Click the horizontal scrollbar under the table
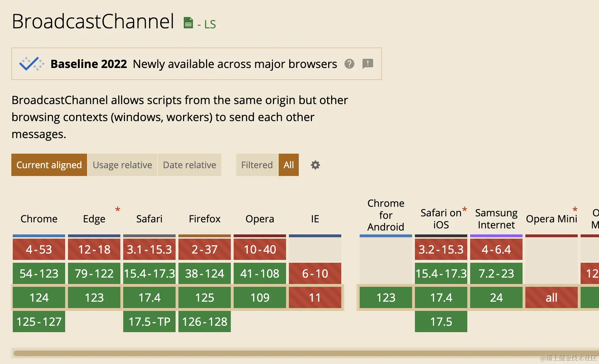This screenshot has height=364, width=599. (306, 353)
